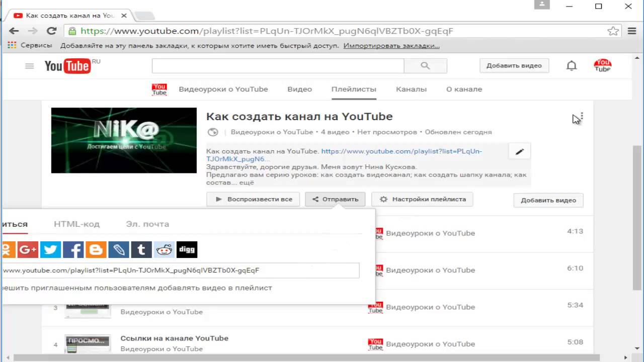Share playlist on Facebook
Image resolution: width=644 pixels, height=362 pixels.
click(73, 250)
